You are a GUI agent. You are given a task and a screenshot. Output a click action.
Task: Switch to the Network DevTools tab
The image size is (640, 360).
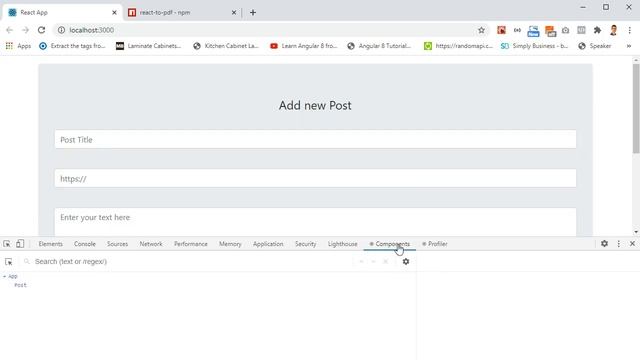151,244
